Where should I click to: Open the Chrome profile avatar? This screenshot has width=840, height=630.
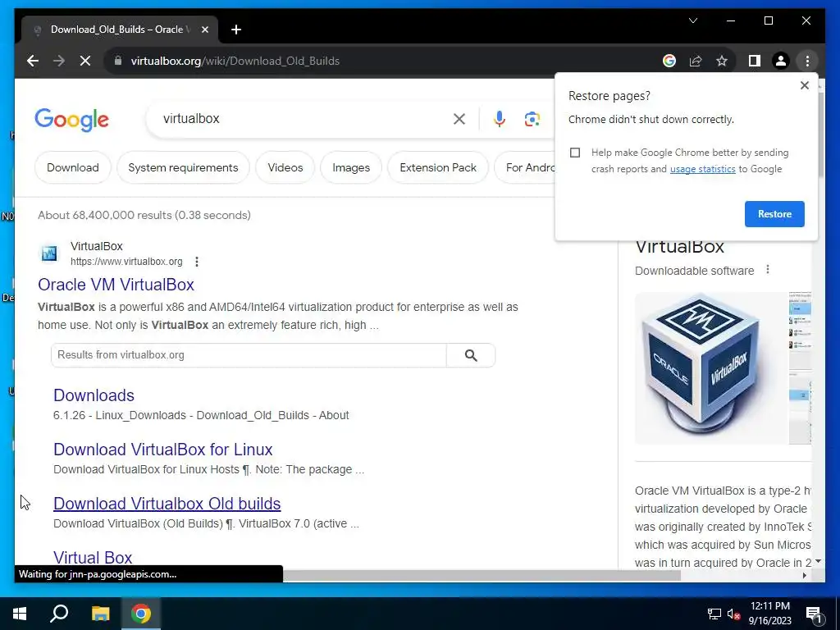(781, 61)
